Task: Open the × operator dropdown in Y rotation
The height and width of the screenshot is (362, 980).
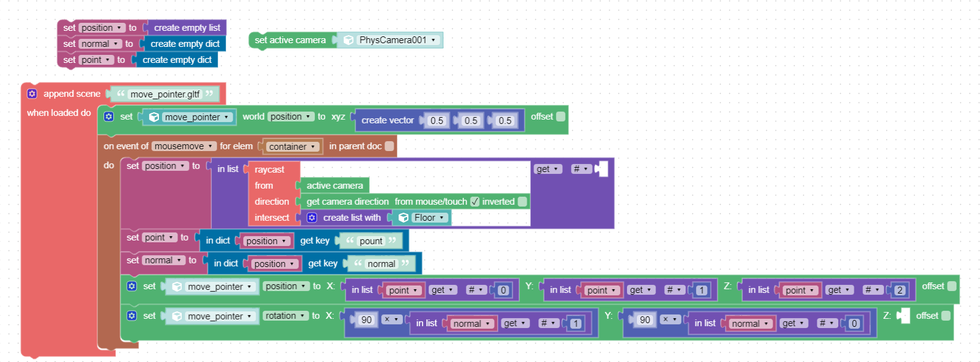Action: (x=670, y=319)
